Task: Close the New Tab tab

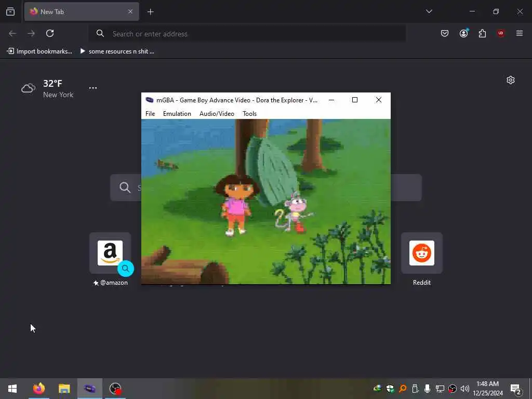Action: click(130, 11)
